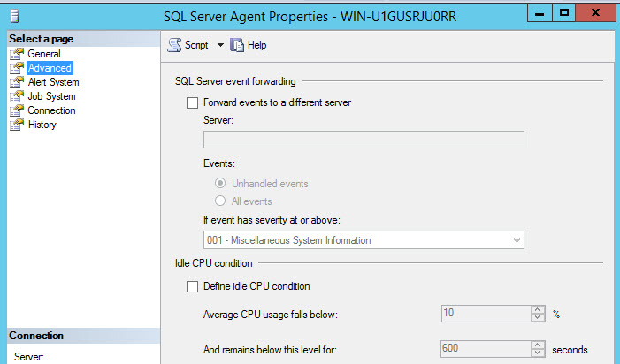
Task: Switch to the Job System page
Action: coord(51,96)
